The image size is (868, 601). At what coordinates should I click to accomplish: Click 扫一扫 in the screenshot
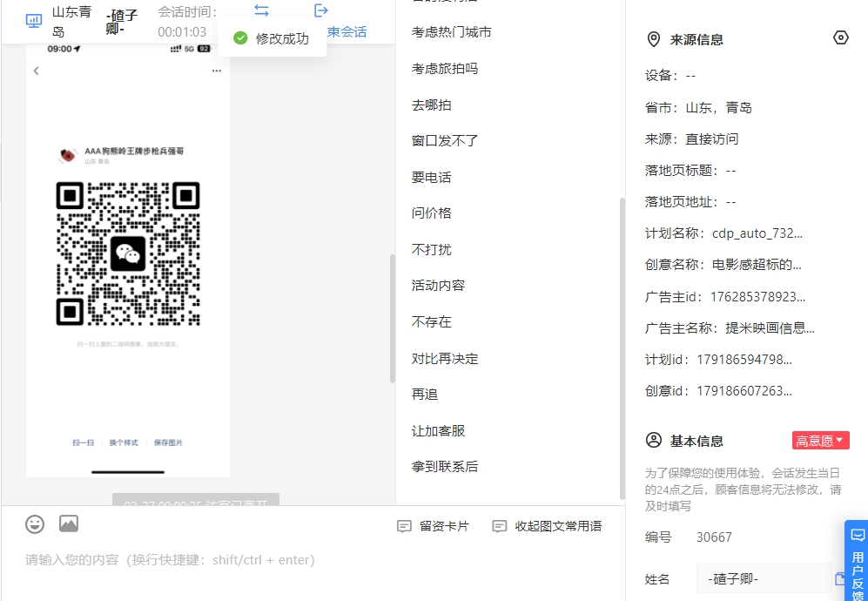coord(83,442)
